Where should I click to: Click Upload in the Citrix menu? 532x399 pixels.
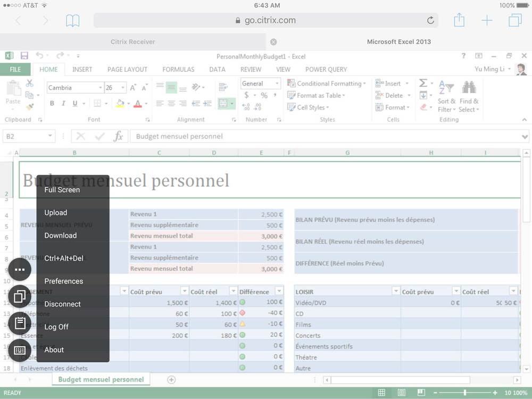tap(55, 212)
